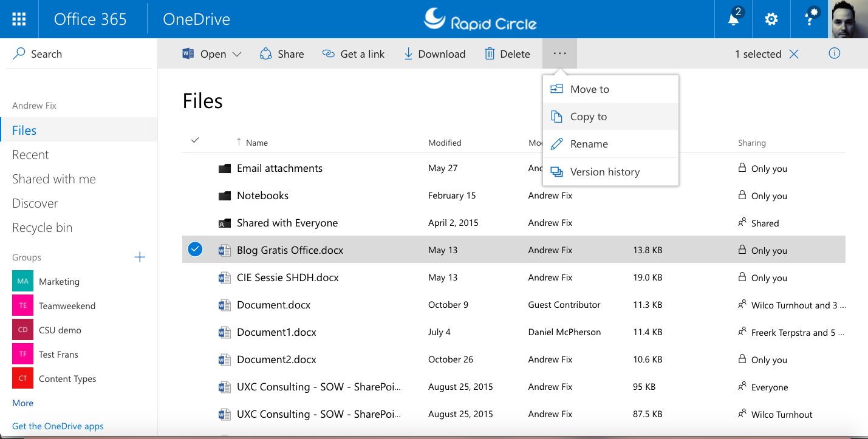
Task: Click the OneDrive header link
Action: tap(196, 19)
